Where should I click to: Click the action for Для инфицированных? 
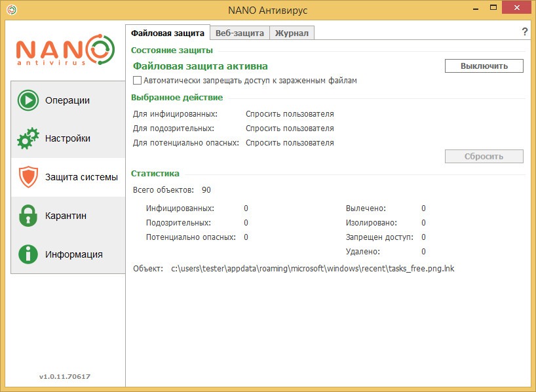click(290, 114)
